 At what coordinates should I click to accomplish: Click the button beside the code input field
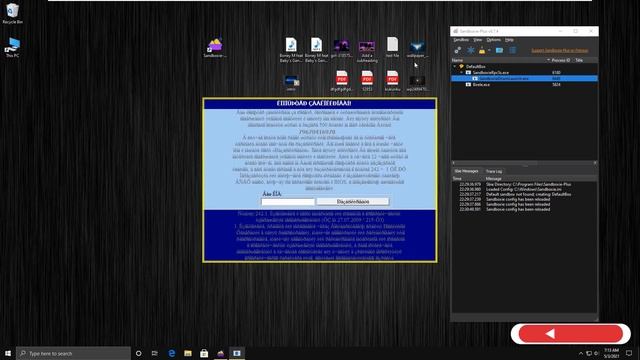click(x=353, y=202)
